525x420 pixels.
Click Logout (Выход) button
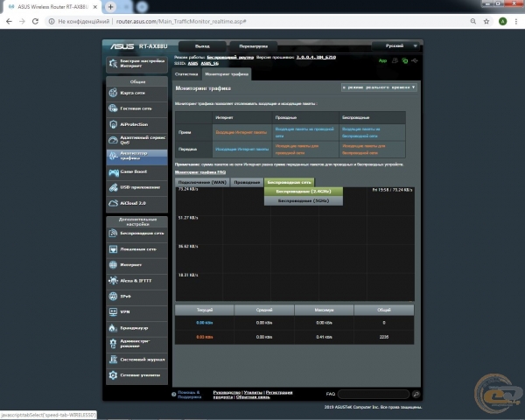pyautogui.click(x=202, y=45)
